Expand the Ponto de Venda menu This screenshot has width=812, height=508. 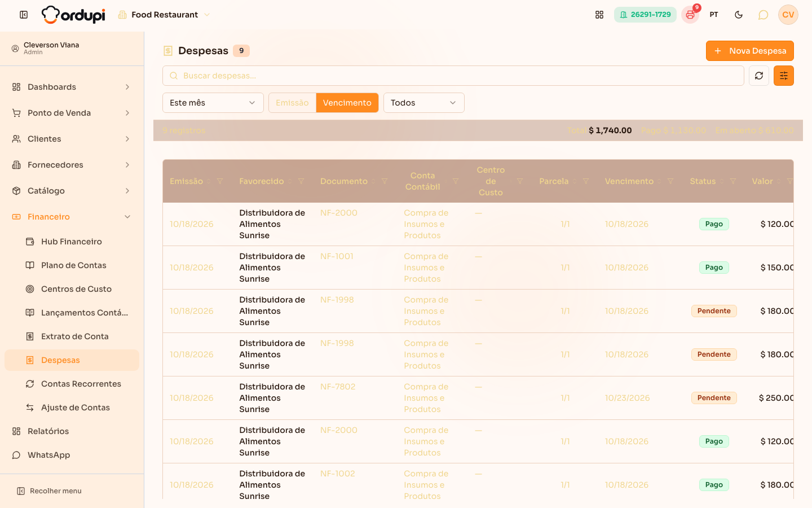tap(72, 113)
